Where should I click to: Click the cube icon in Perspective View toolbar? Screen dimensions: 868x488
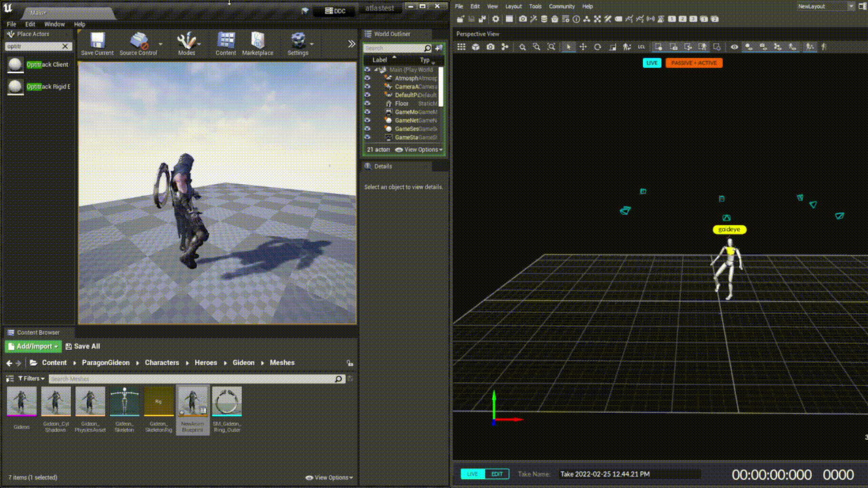click(x=475, y=47)
